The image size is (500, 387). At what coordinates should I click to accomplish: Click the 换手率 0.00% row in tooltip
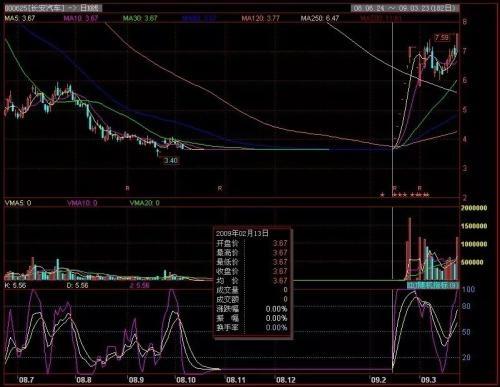click(x=252, y=327)
